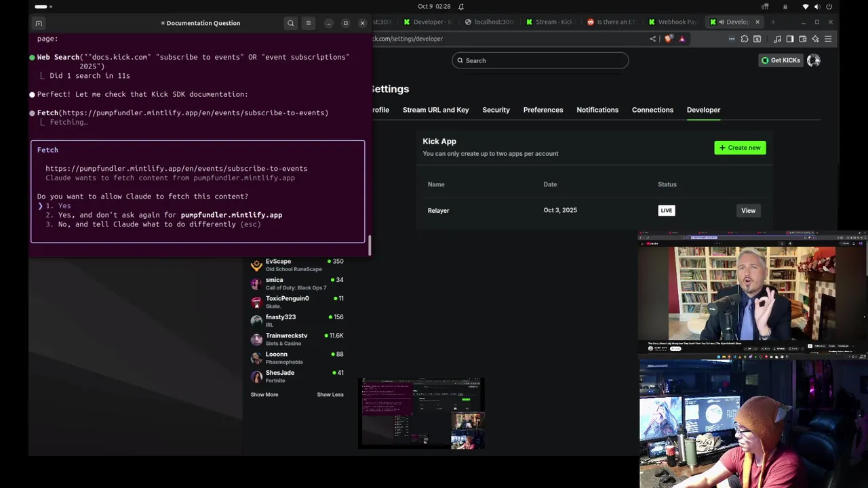868x488 pixels.
Task: Switch to localhost:300 browser tab
Action: pyautogui.click(x=488, y=22)
